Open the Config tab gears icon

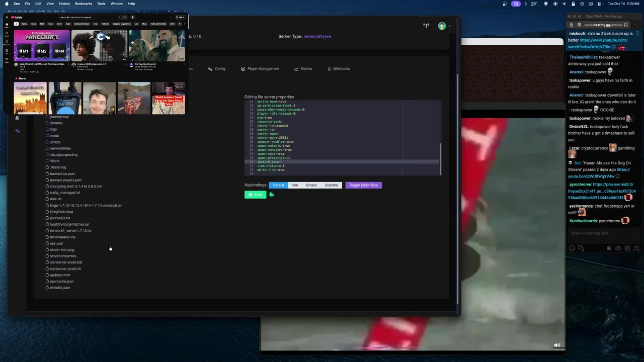pyautogui.click(x=211, y=69)
